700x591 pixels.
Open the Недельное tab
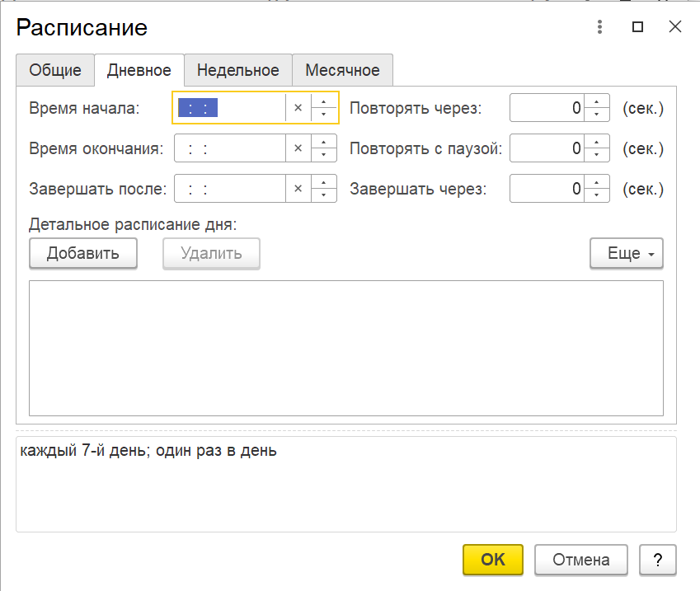coord(238,70)
